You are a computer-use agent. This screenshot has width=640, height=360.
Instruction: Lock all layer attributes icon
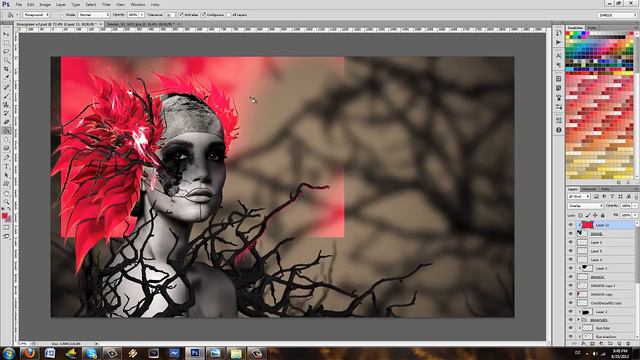tap(602, 215)
